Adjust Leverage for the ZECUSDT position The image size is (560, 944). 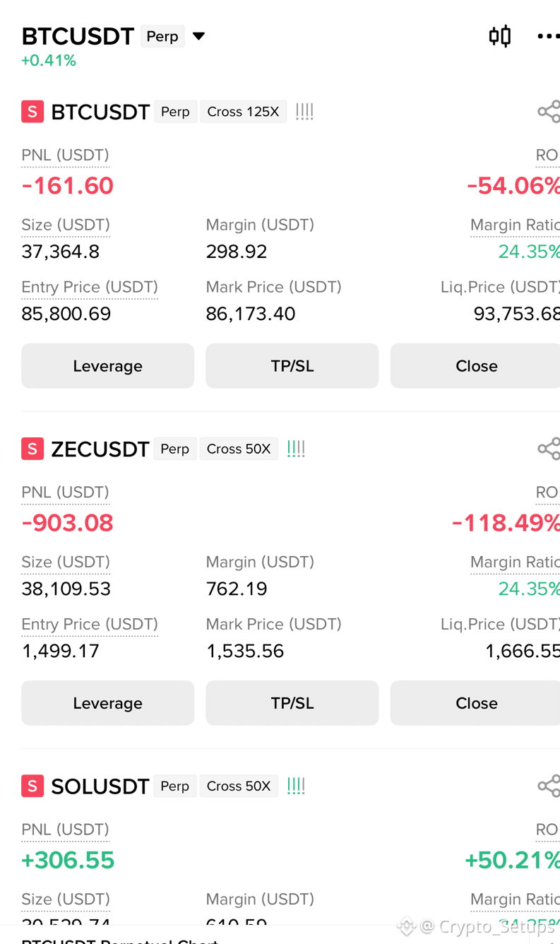(x=107, y=703)
